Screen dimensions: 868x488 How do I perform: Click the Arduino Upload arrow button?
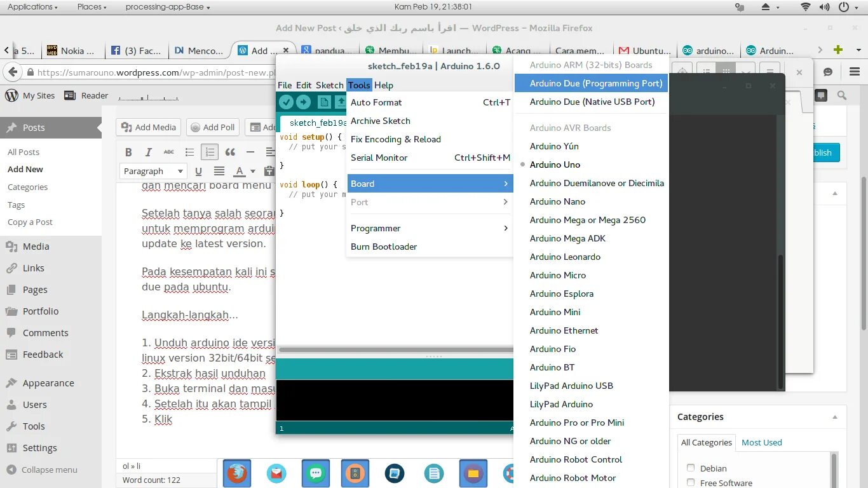pyautogui.click(x=304, y=102)
